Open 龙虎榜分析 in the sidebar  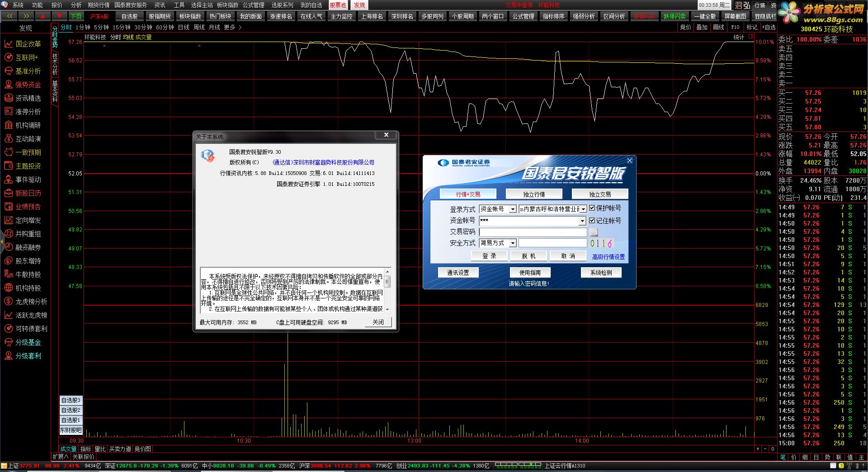pos(25,302)
